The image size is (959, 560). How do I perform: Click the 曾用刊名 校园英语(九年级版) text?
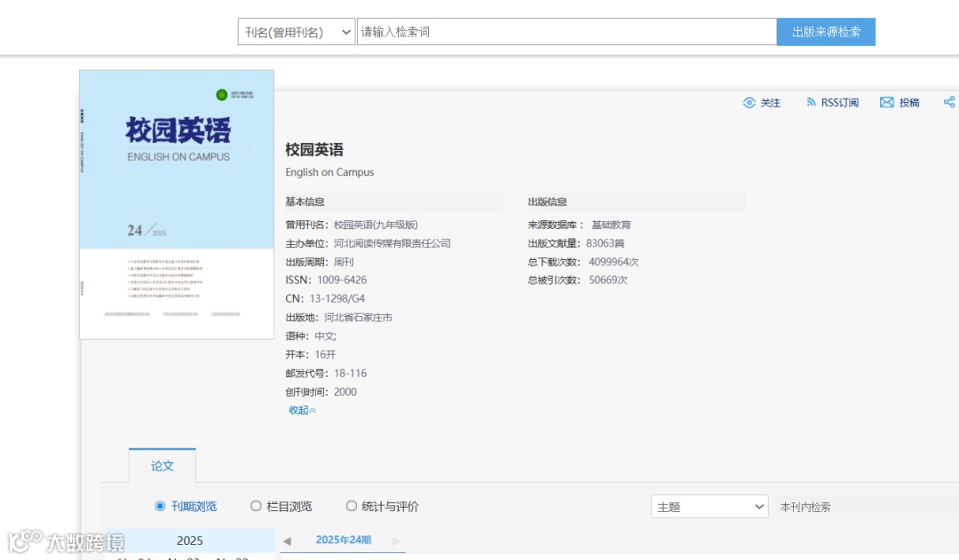[376, 225]
